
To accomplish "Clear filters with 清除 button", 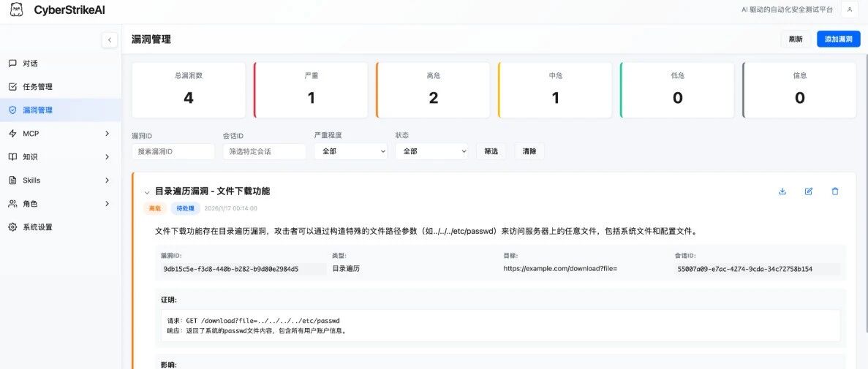I will pyautogui.click(x=529, y=151).
